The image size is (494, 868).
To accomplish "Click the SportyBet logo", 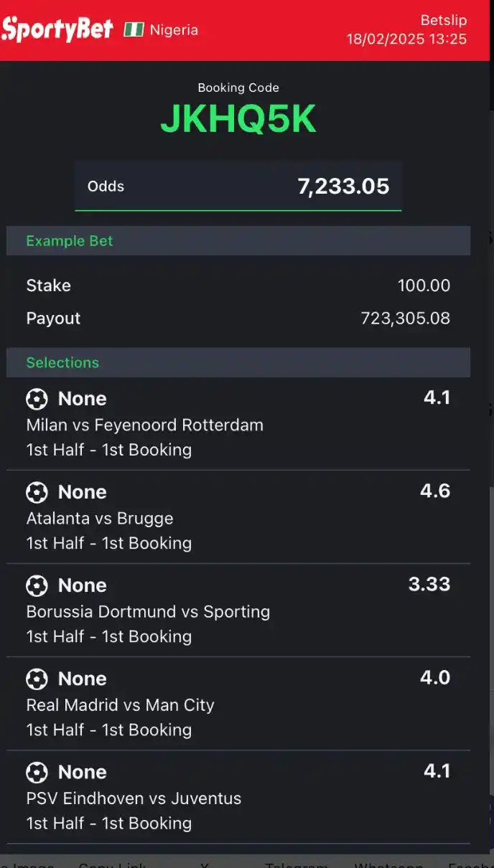I will pyautogui.click(x=57, y=29).
